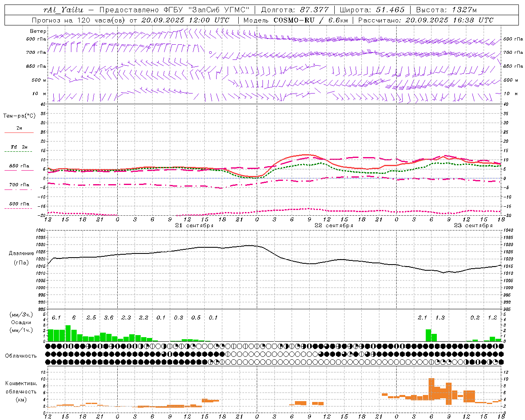
Task: Click the model name COSMO-RU
Action: [x=294, y=20]
